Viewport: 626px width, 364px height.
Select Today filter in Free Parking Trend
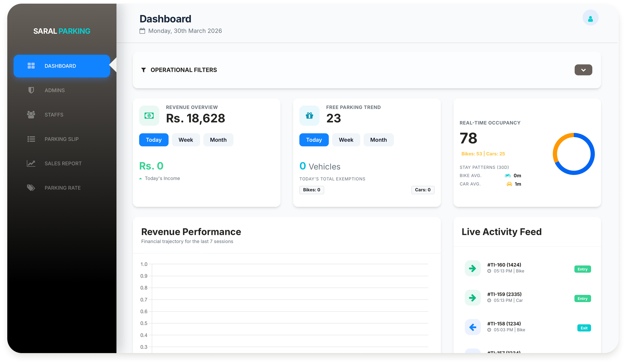(314, 140)
